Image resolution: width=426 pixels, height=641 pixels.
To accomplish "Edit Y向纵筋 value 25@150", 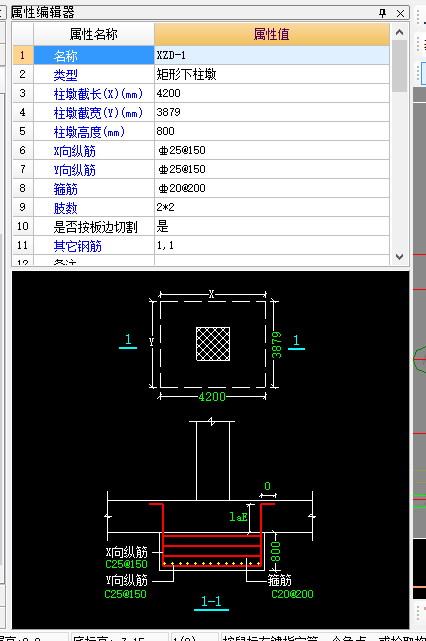I will (272, 170).
